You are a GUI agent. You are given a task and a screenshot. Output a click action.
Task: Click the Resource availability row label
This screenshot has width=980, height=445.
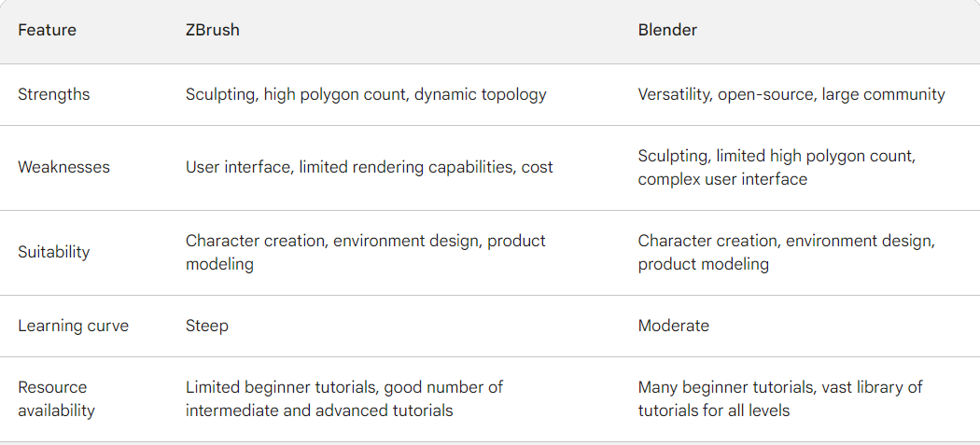pos(56,398)
